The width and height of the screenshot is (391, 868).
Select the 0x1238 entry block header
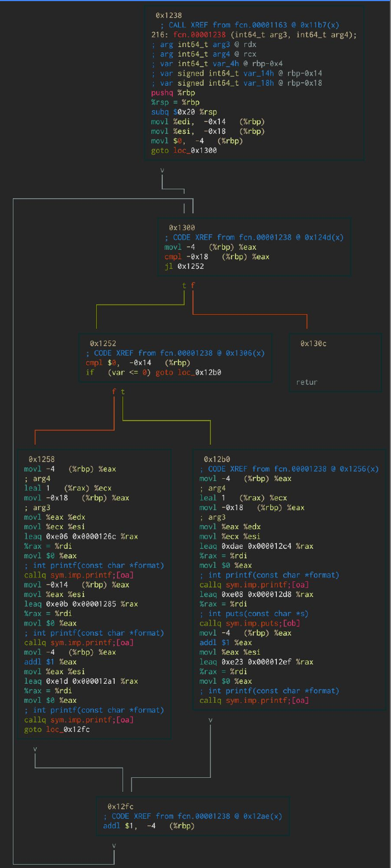pos(168,15)
